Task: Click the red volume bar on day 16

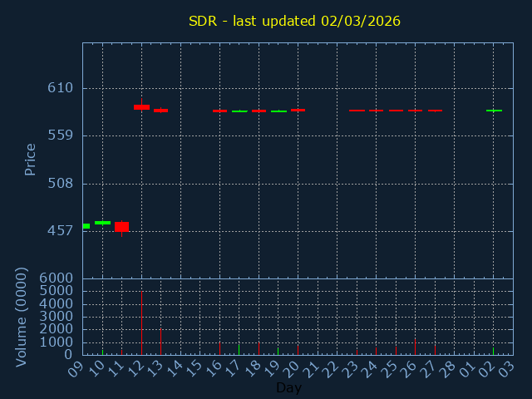Action: coord(219,347)
